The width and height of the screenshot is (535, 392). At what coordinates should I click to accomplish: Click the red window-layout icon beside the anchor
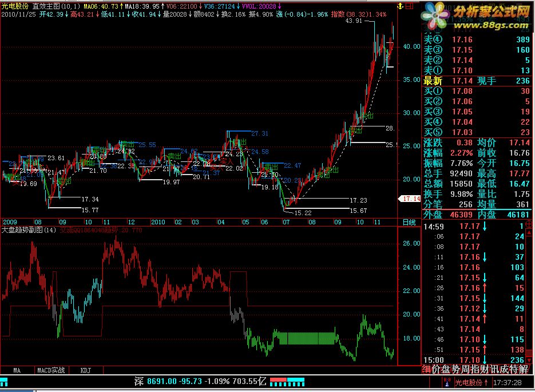pos(410,6)
